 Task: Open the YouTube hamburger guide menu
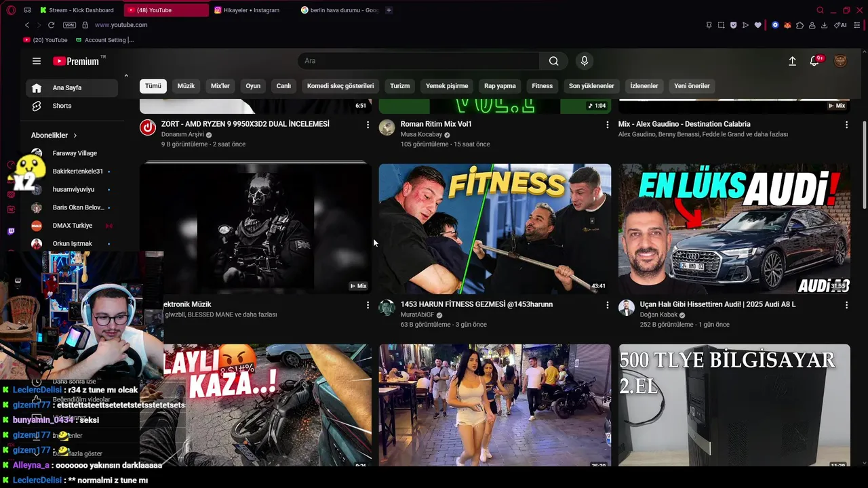(37, 61)
